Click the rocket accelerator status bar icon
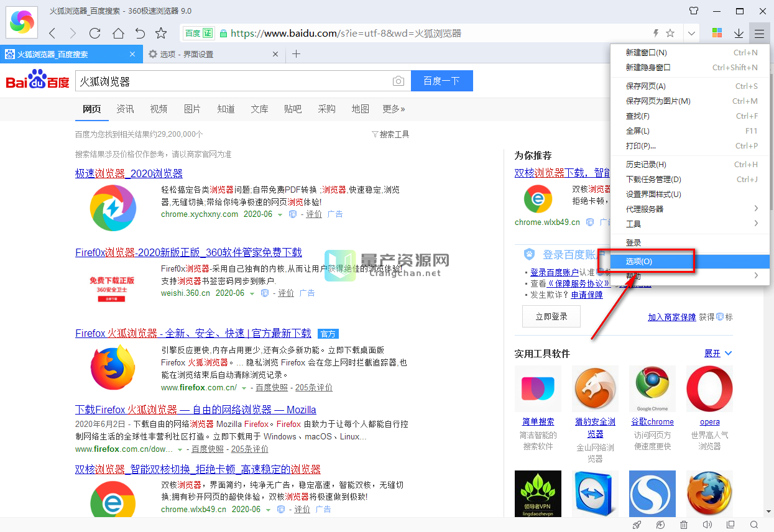Viewport: 774px width, 532px height. coord(637,525)
